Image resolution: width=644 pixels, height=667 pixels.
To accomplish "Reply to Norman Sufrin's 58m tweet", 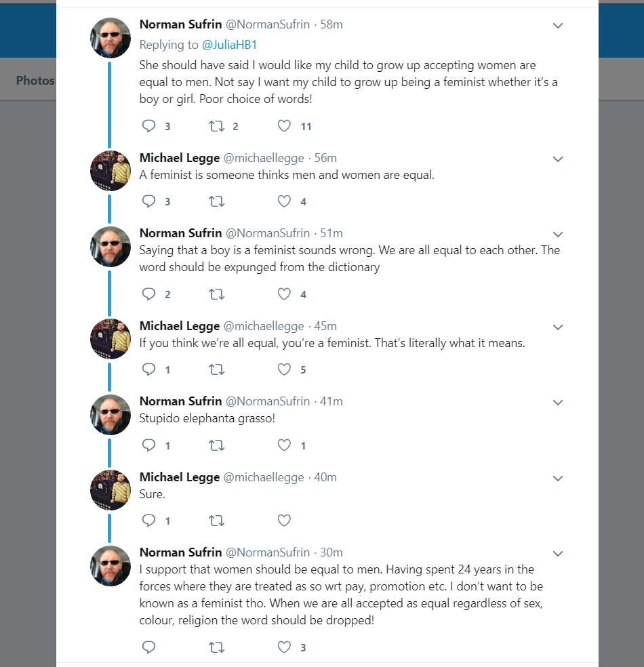I will (x=148, y=126).
